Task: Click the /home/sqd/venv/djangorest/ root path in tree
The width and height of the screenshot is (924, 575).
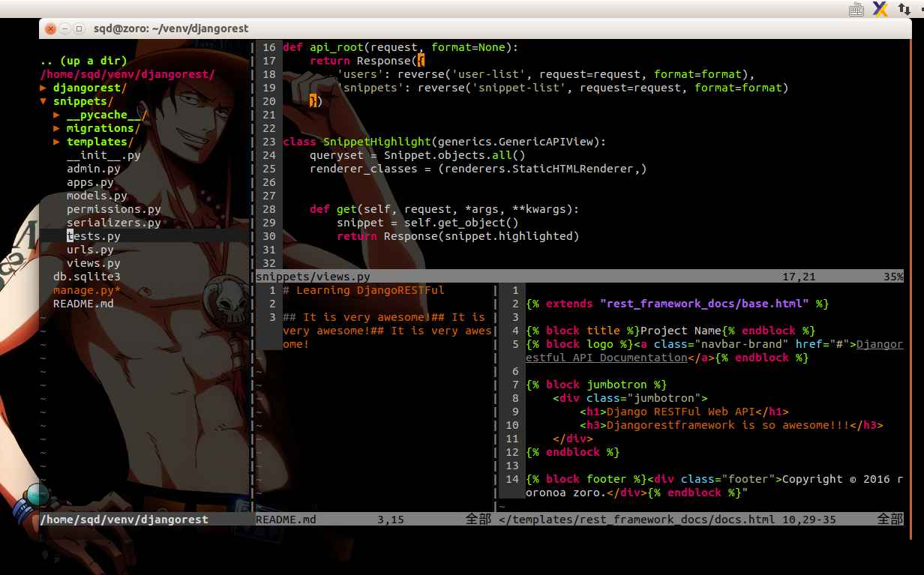Action: coord(127,74)
